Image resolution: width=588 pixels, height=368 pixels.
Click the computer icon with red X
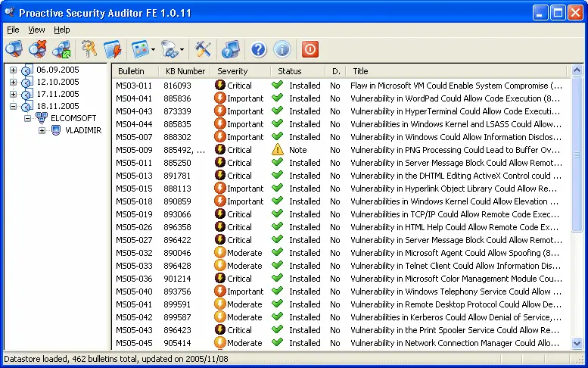click(x=37, y=49)
